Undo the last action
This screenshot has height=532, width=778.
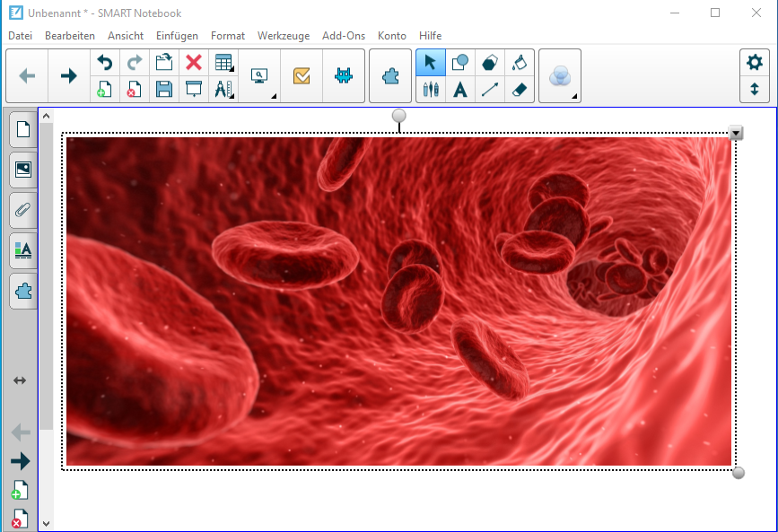coord(105,63)
